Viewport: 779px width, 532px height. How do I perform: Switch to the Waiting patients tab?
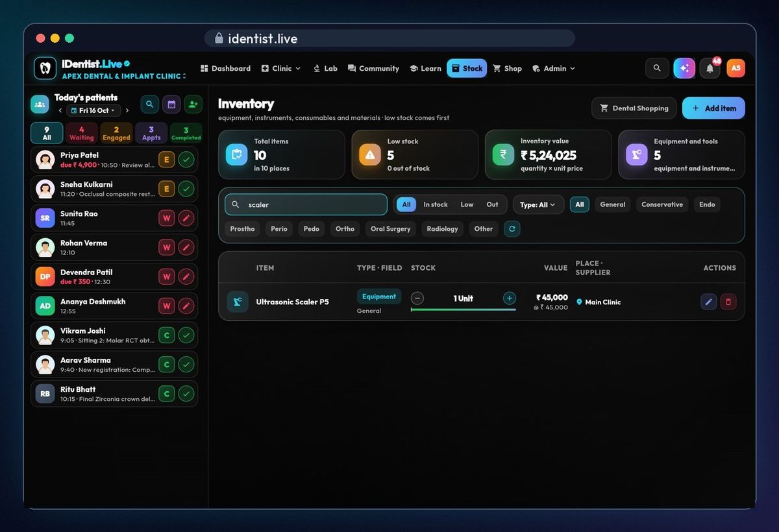tap(82, 133)
